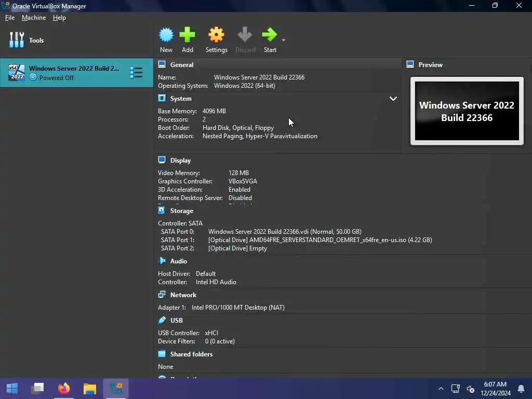Open Task View from the taskbar
532x399 pixels.
[37, 389]
